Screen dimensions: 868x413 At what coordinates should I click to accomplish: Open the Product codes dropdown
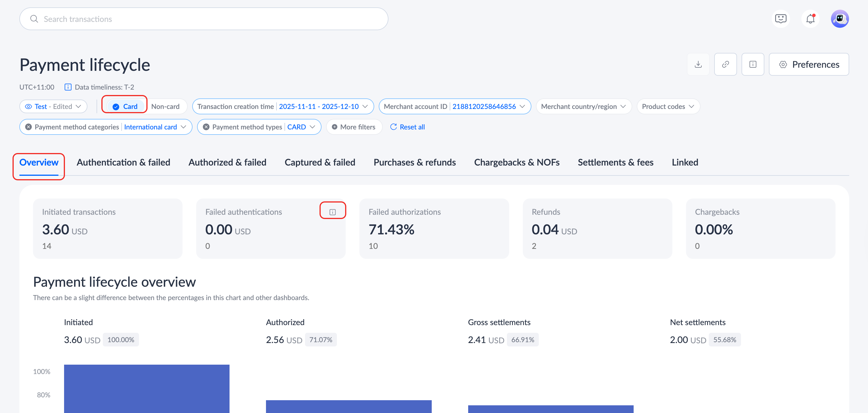coord(668,106)
